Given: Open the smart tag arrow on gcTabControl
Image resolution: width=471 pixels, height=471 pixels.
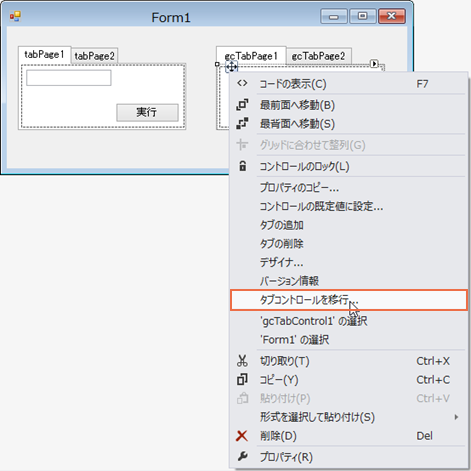Looking at the screenshot, I should click(374, 63).
